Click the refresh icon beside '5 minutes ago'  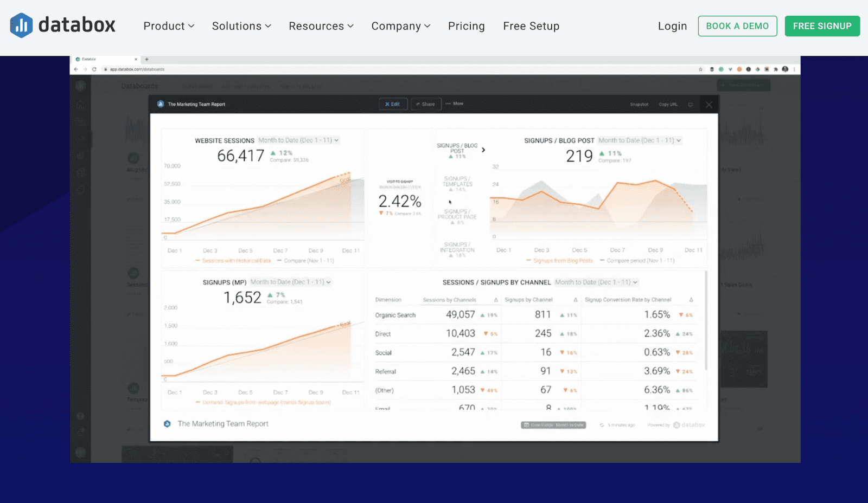click(x=602, y=425)
